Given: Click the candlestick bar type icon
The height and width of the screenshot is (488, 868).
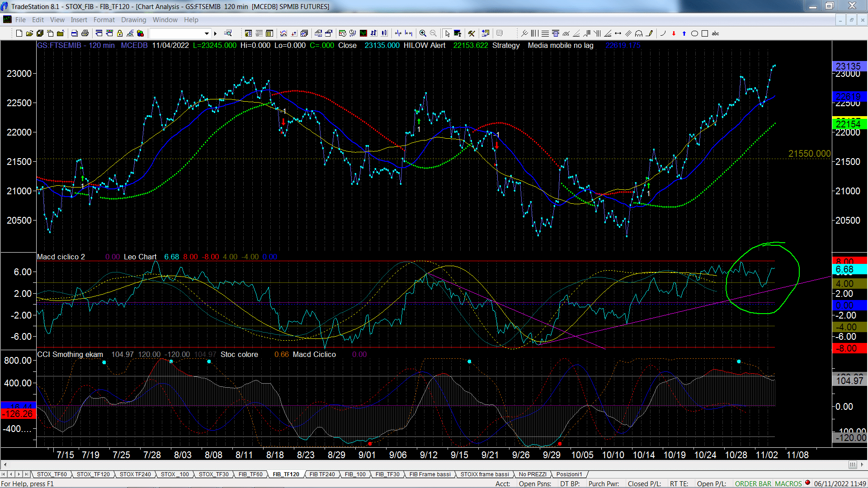Looking at the screenshot, I should [384, 33].
